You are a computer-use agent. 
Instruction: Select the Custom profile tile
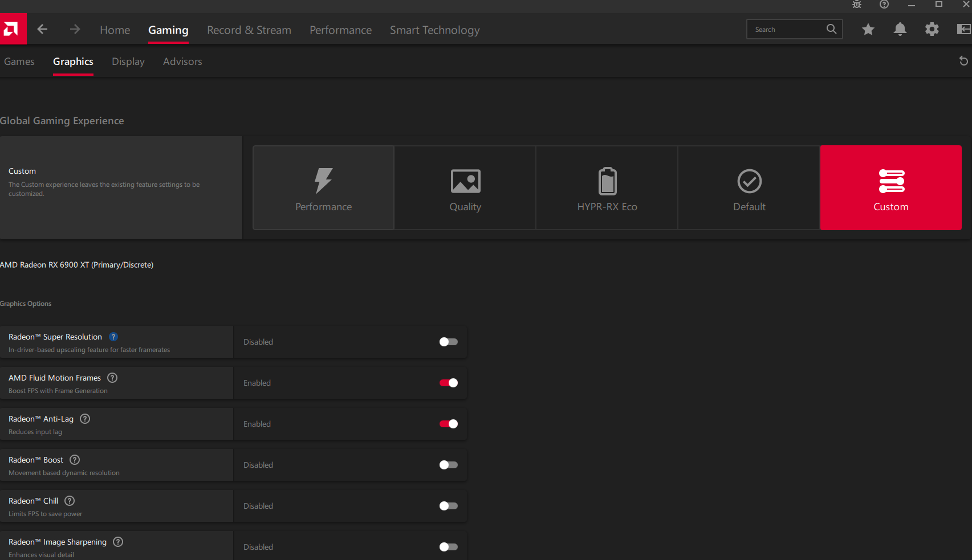coord(891,187)
